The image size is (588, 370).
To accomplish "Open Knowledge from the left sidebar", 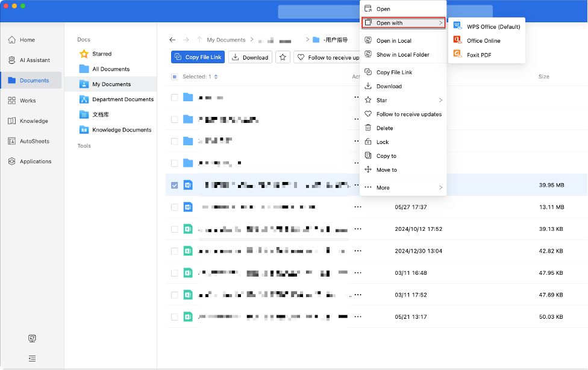I will (x=12, y=121).
